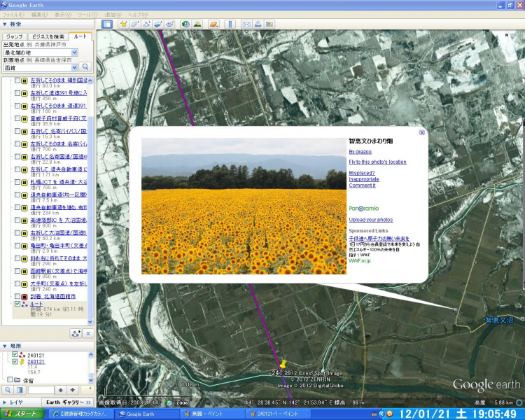Click View in Google Maps icon
Viewport: 525px width, 420px height.
[269, 24]
